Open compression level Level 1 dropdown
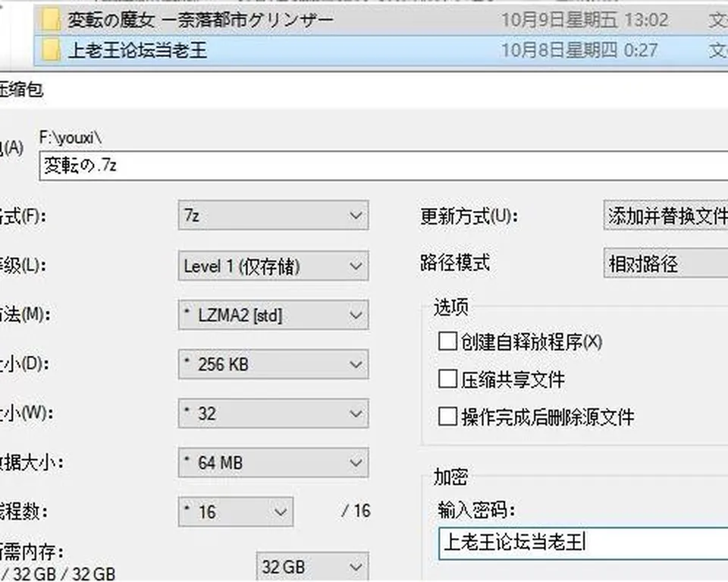Screen dimensions: 728x582 pyautogui.click(x=274, y=266)
